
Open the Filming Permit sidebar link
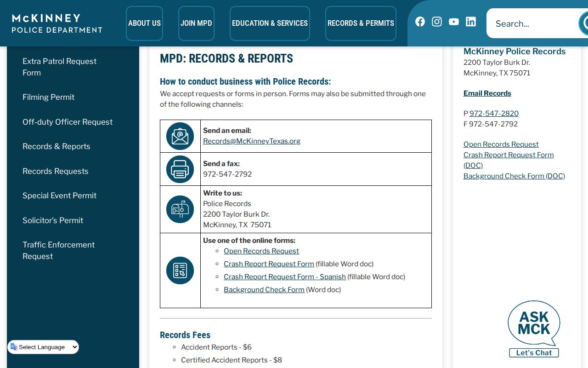48,97
